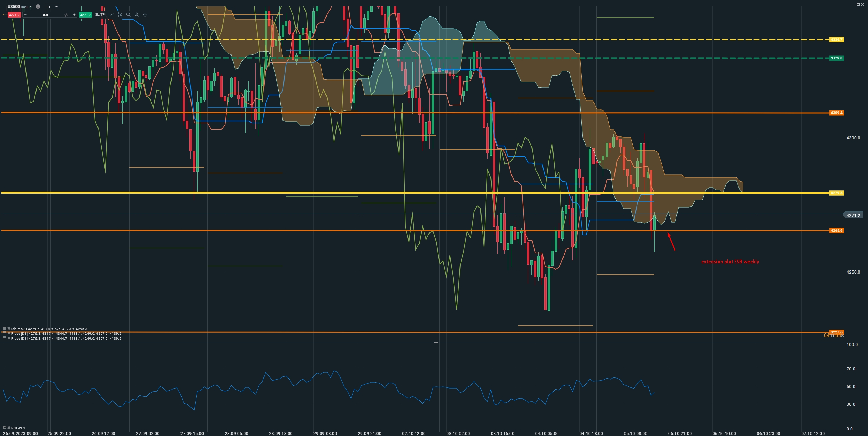
Task: Click the red sell price 4271.2 button
Action: click(x=14, y=15)
